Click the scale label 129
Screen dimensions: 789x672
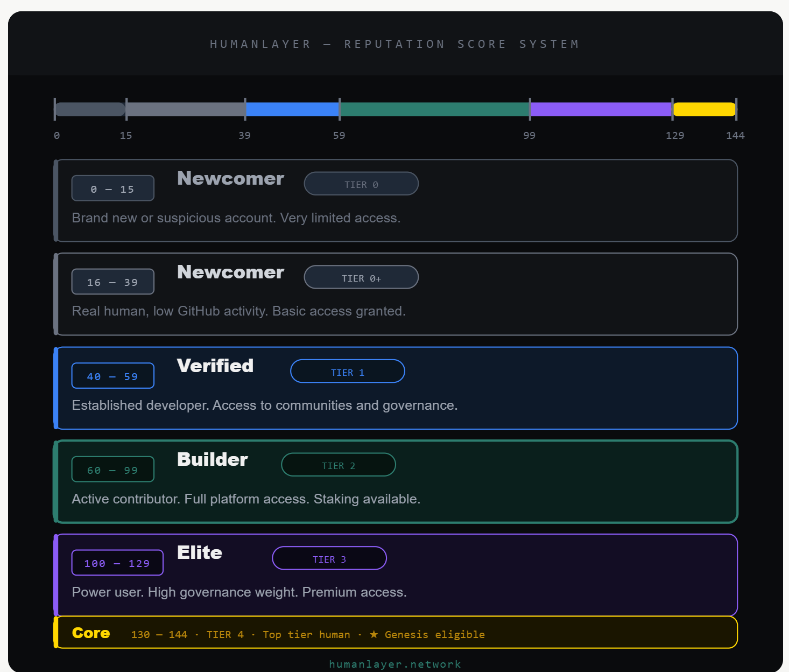pyautogui.click(x=675, y=136)
